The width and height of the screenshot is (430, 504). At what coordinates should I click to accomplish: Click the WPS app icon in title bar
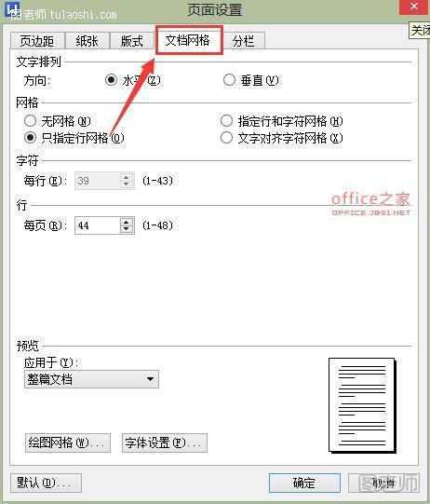12,8
